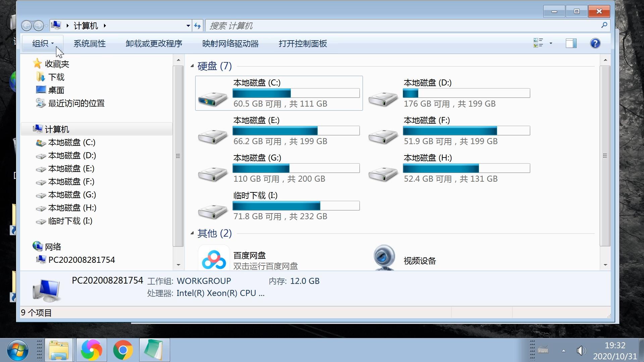The height and width of the screenshot is (362, 644).
Task: Click the F: drive usage bar
Action: pyautogui.click(x=467, y=130)
